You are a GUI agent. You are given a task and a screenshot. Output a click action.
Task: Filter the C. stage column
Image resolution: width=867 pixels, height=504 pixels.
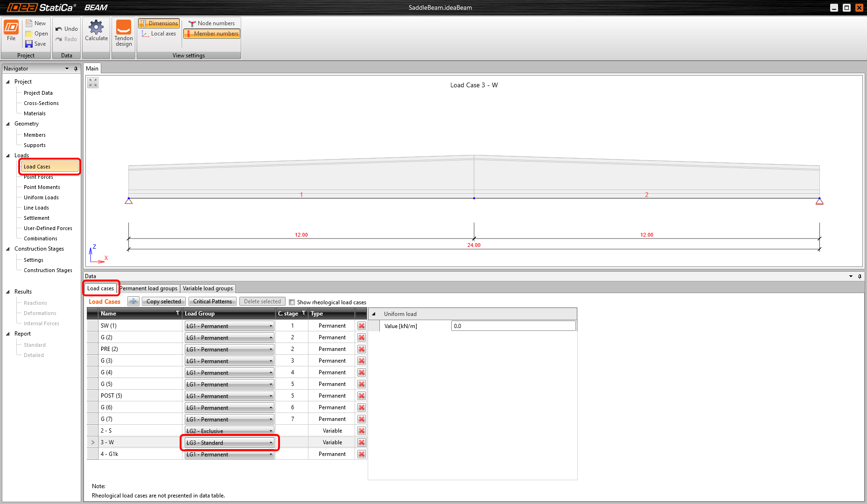(304, 313)
